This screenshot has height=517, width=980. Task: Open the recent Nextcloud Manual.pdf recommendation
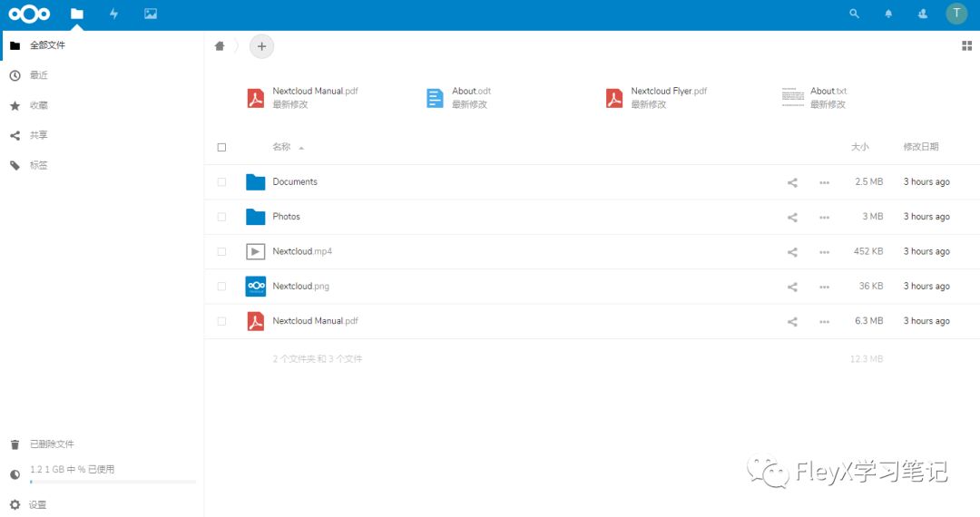[302, 97]
